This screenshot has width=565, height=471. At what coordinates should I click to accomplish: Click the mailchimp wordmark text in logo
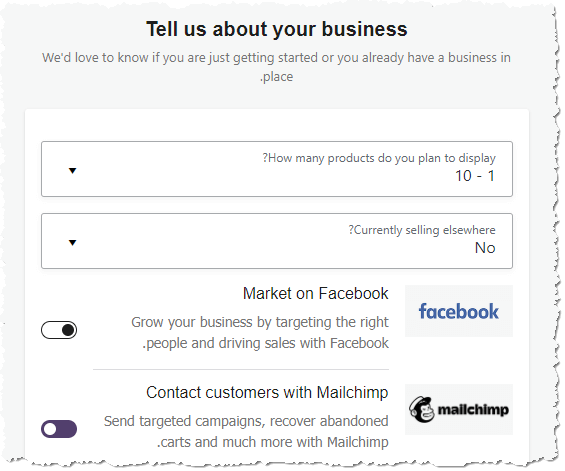pyautogui.click(x=473, y=410)
